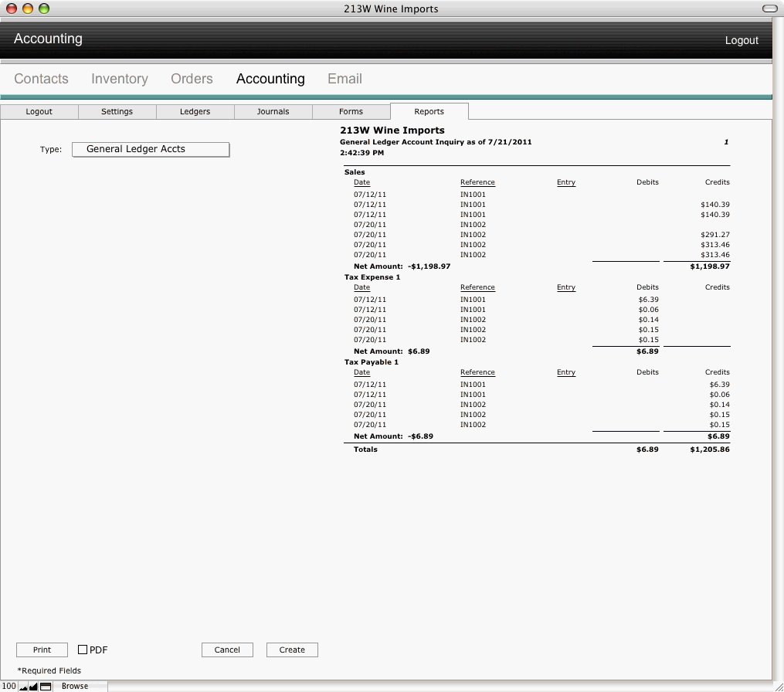The width and height of the screenshot is (784, 692).
Task: Click the Reference header under Sales
Action: click(477, 182)
